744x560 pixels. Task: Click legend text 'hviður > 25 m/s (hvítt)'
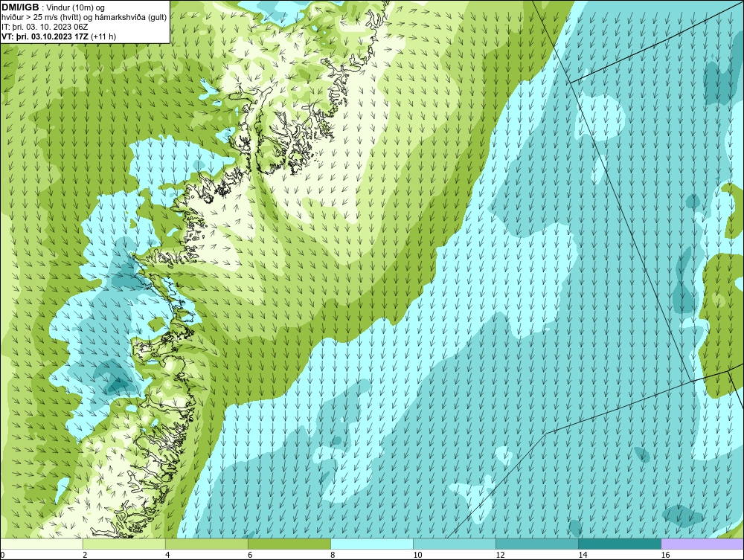tap(41, 18)
